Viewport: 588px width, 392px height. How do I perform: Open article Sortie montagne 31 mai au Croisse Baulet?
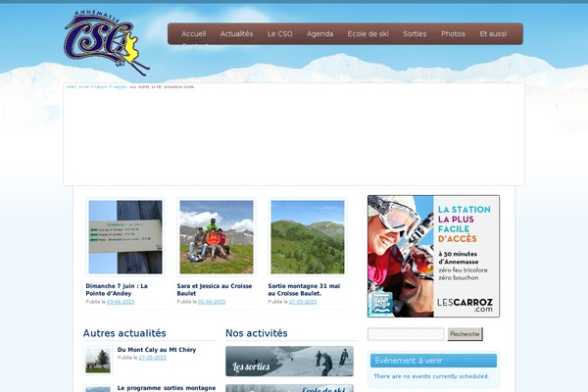304,290
